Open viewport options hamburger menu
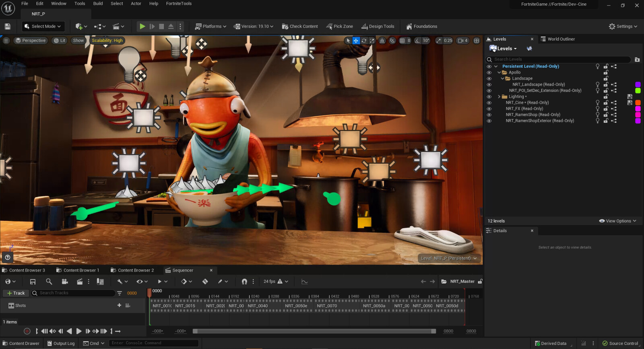 pos(6,41)
